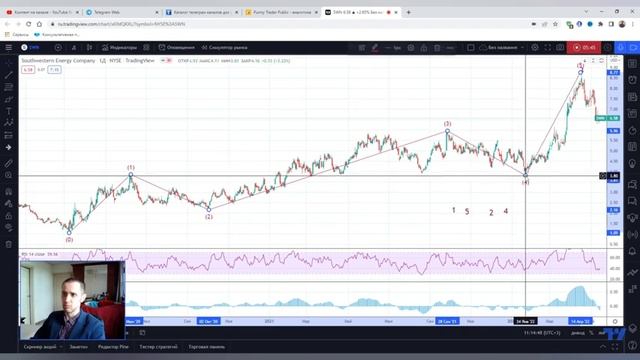Select the trend line drawing tool

(x=9, y=76)
